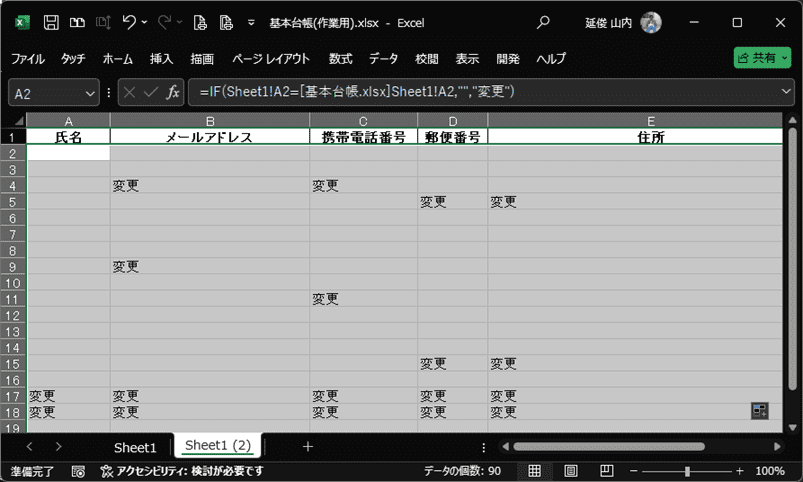Click the macro recording icon in status bar
Screen dimensions: 803x482
point(79,471)
